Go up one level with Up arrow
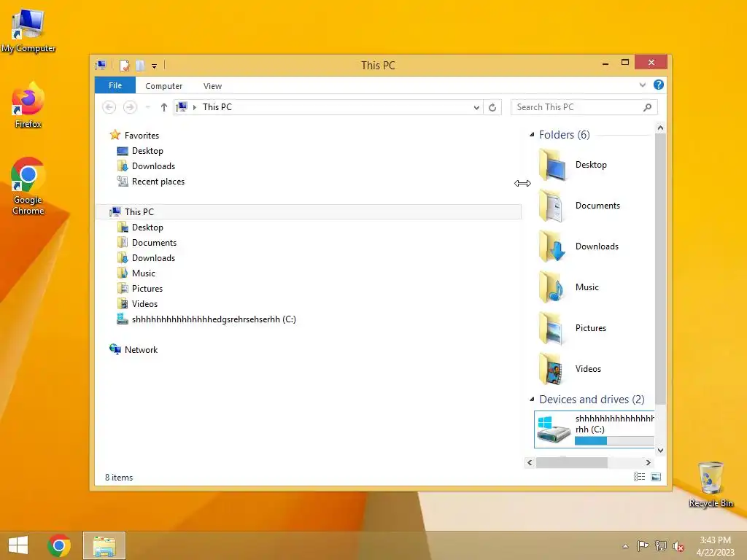 click(164, 107)
